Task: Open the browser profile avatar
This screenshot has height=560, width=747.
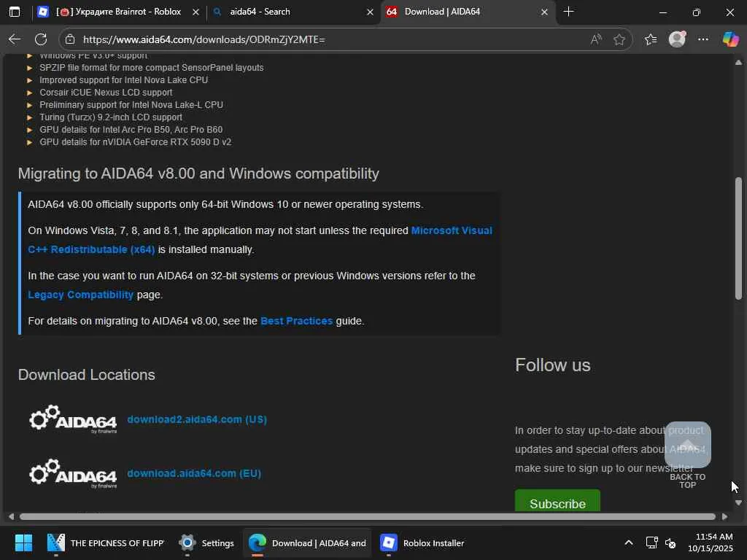Action: pos(677,39)
